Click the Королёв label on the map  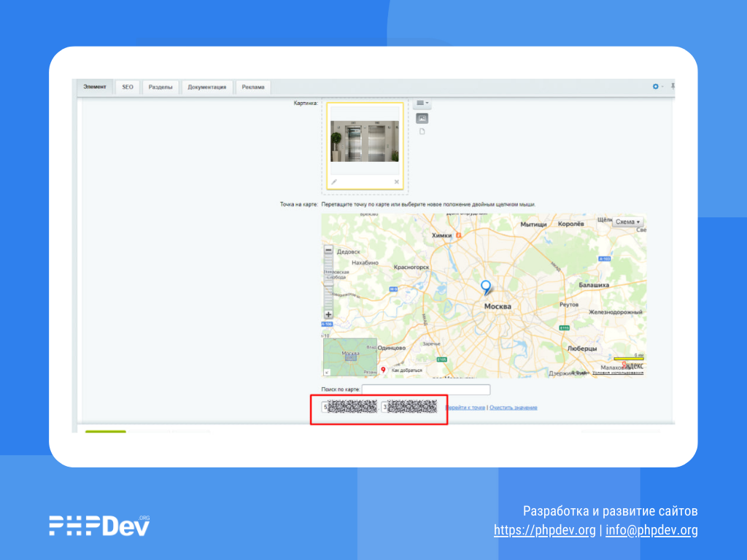(x=570, y=224)
